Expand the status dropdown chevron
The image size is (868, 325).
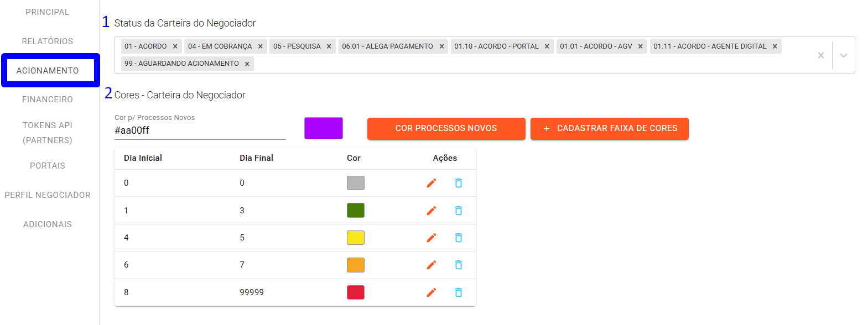(x=843, y=55)
